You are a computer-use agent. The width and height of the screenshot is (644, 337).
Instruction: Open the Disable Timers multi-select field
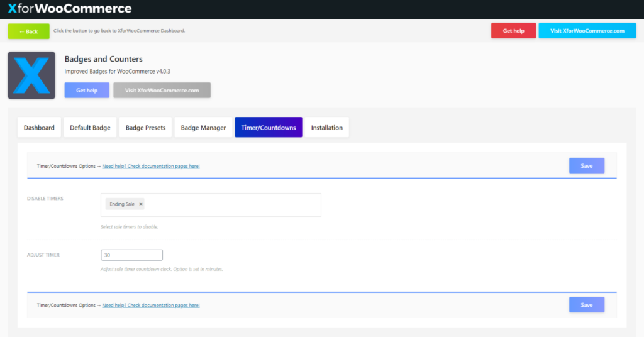click(x=211, y=205)
